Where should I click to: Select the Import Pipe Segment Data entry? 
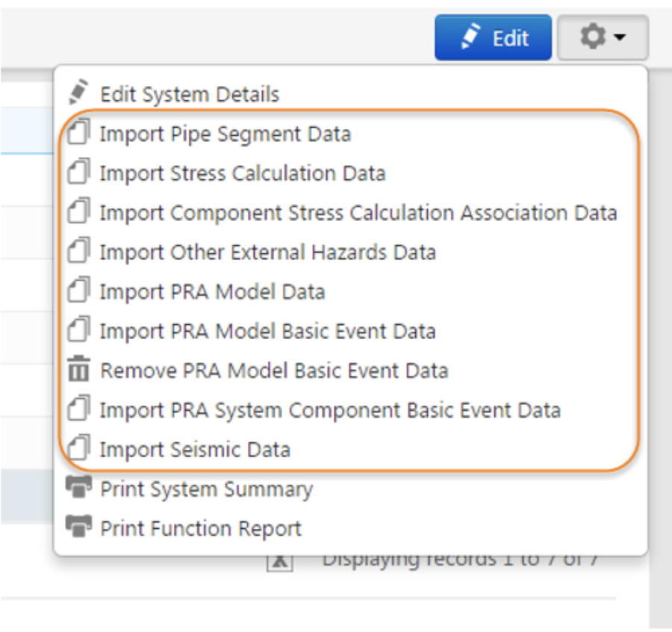click(x=225, y=134)
